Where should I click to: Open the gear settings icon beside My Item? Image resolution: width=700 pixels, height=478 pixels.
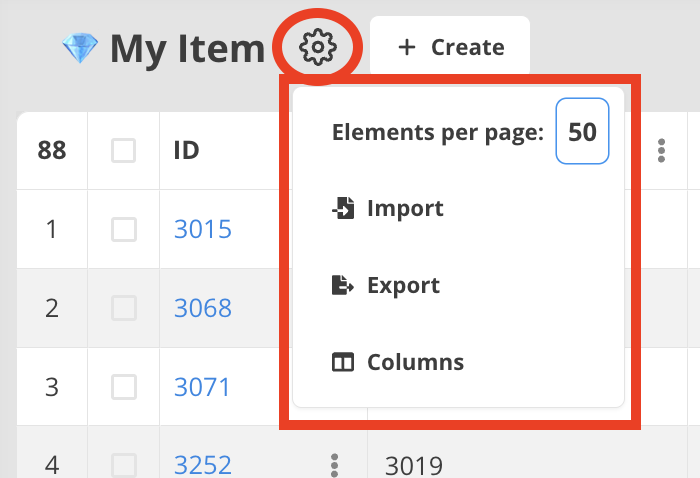pyautogui.click(x=317, y=47)
